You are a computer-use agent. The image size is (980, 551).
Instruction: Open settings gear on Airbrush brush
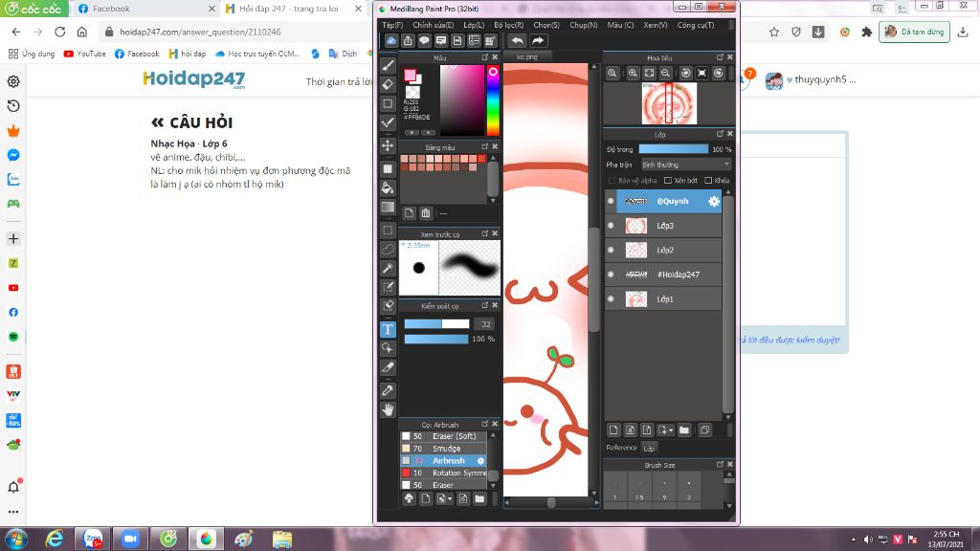click(x=480, y=461)
